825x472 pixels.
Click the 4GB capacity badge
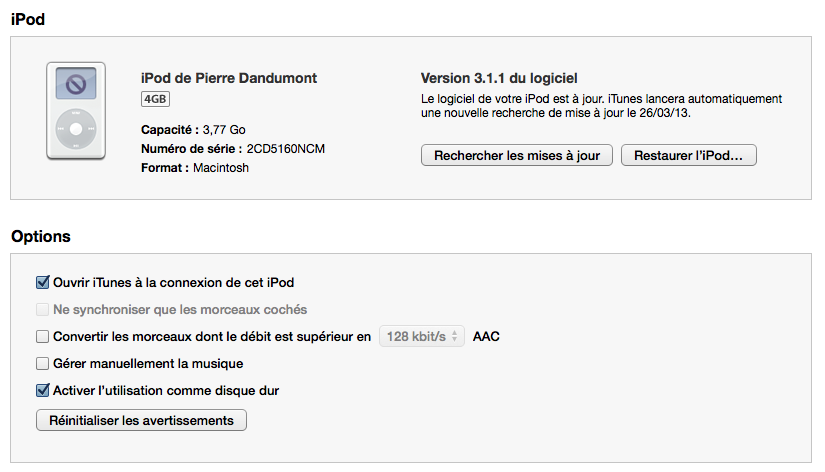(x=155, y=100)
